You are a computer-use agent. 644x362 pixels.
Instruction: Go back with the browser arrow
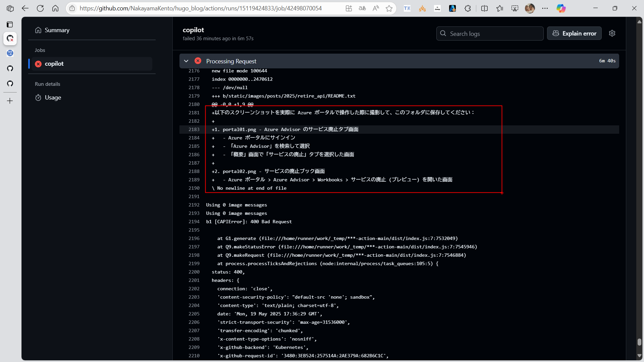tap(25, 8)
